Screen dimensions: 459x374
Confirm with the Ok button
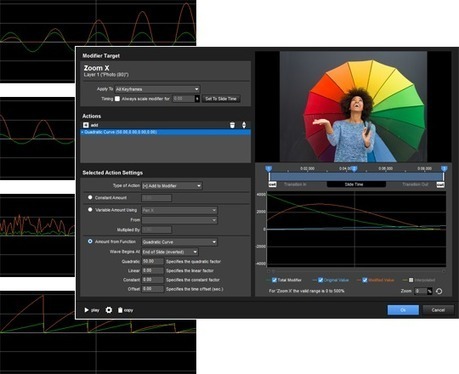point(403,310)
